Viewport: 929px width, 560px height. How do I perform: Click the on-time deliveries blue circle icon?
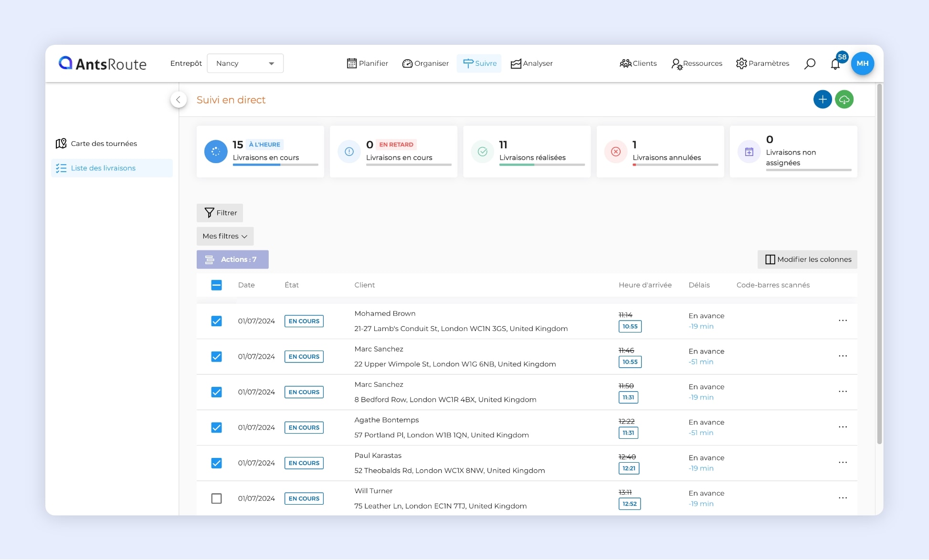point(216,152)
